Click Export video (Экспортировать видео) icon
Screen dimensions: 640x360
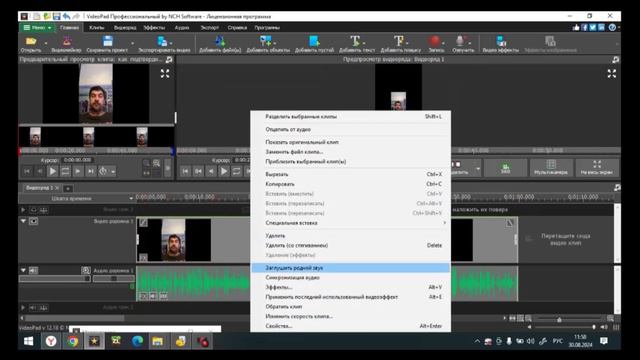(x=162, y=41)
